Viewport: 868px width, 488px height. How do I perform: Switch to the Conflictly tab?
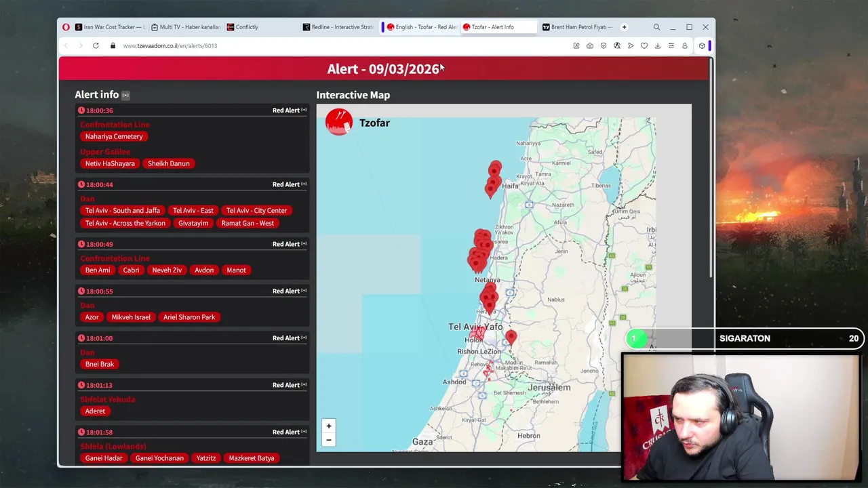tap(262, 27)
